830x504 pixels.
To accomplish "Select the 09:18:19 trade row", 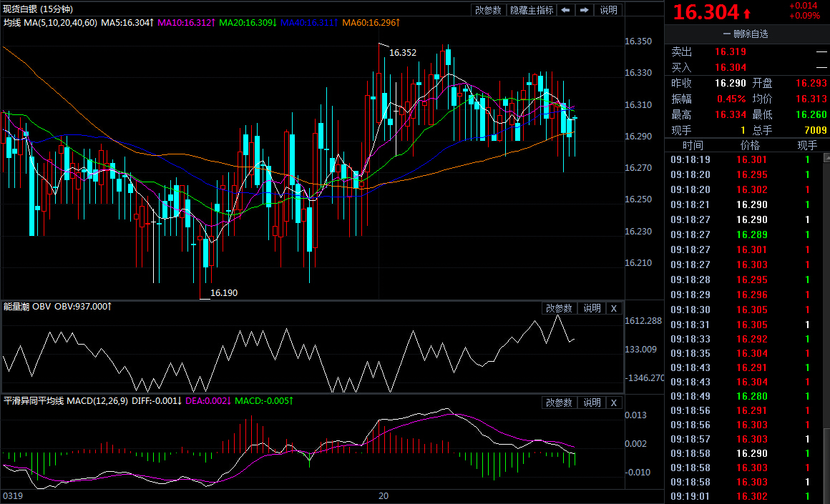I will (x=743, y=159).
